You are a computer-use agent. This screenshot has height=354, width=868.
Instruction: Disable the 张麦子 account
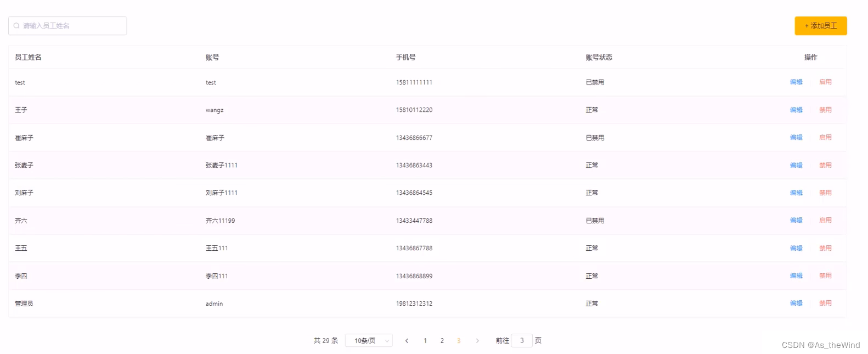[825, 165]
